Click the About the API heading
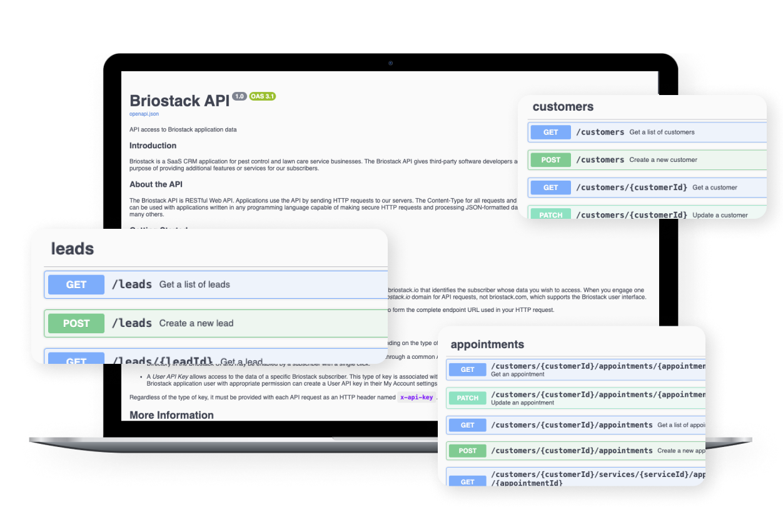Image resolution: width=783 pixels, height=532 pixels. [156, 184]
